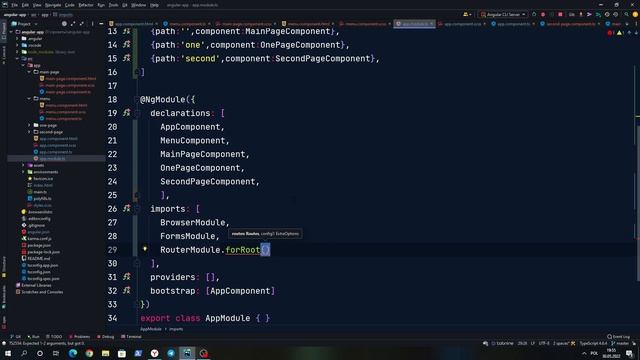Click the expand all icon in Project panel
640x360 pixels.
pyautogui.click(x=73, y=24)
